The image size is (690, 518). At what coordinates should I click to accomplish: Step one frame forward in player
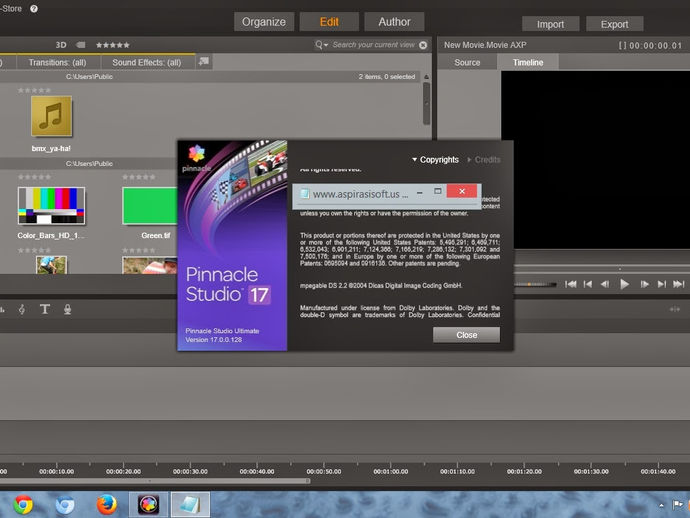click(x=644, y=284)
